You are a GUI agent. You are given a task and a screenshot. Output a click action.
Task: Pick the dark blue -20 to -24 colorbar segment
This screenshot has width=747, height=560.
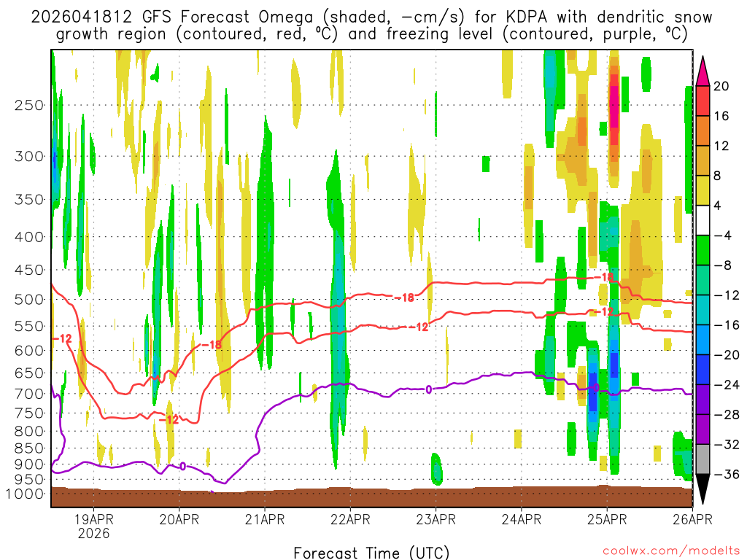(703, 370)
